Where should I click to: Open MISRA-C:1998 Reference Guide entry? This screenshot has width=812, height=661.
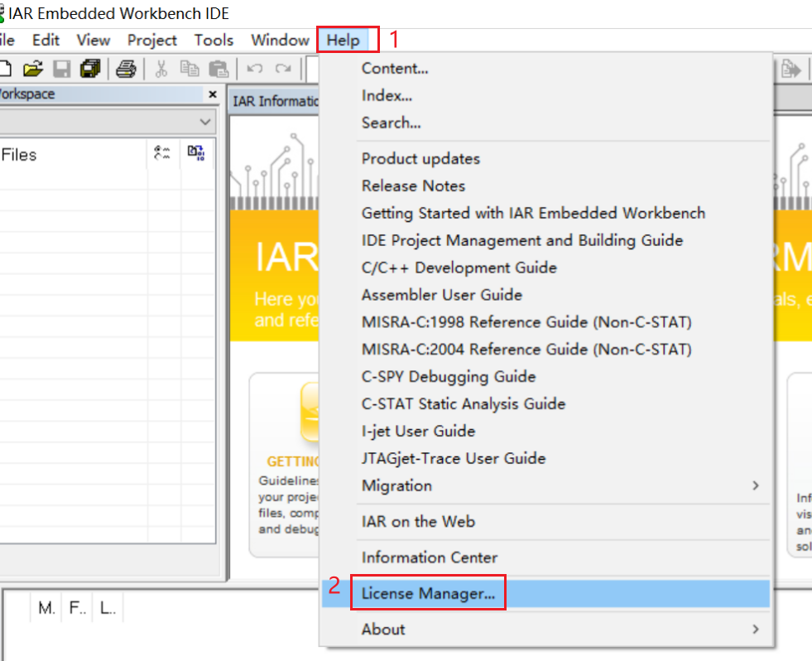pyautogui.click(x=545, y=322)
